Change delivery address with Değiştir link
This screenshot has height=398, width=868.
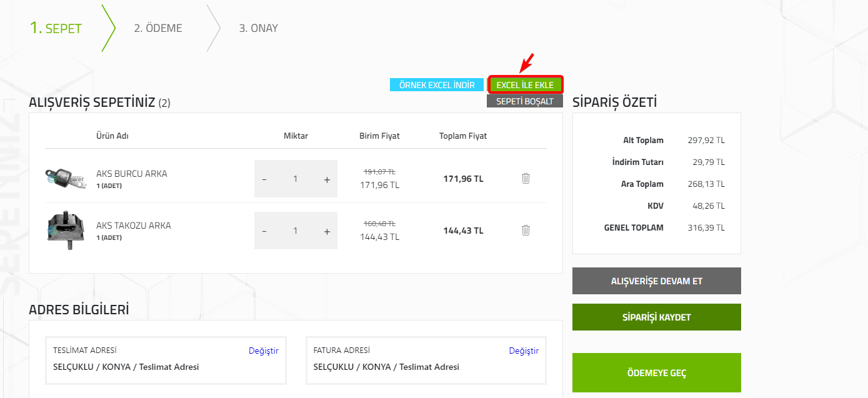(x=264, y=351)
